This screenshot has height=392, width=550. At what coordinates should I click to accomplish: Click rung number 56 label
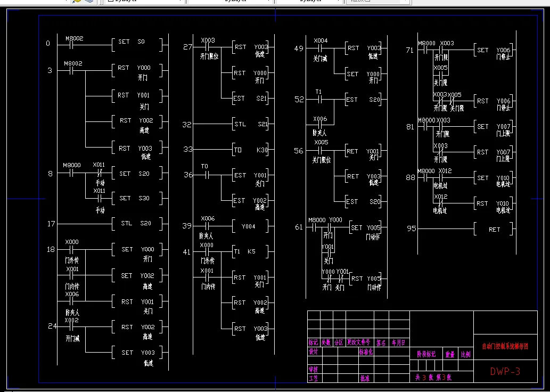pyautogui.click(x=299, y=151)
